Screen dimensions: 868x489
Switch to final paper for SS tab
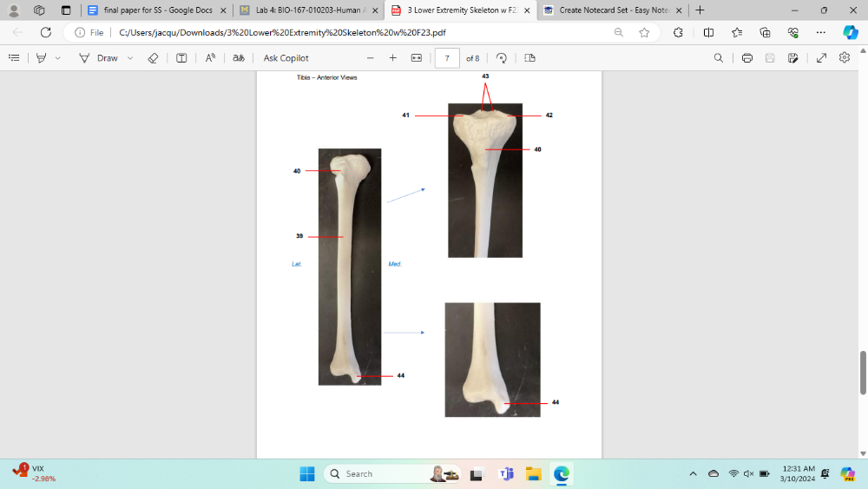tap(158, 10)
